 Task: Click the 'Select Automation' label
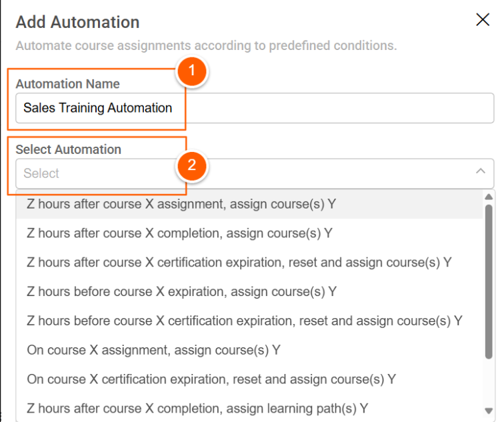coord(68,149)
